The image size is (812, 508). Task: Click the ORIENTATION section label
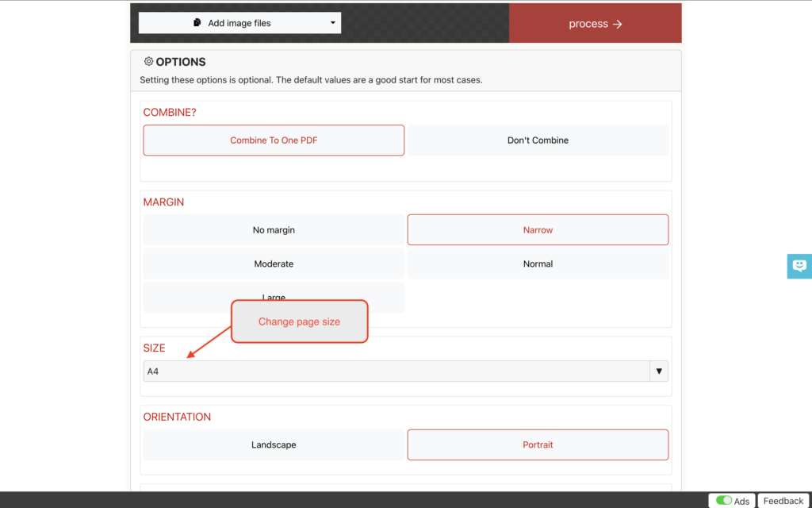pos(177,417)
